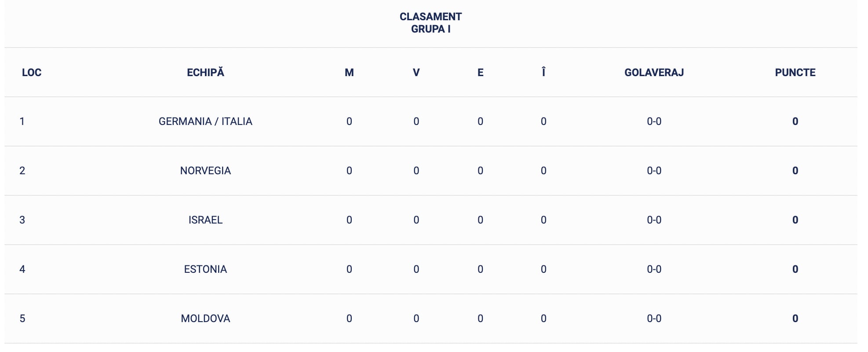
Task: Click the CLASAMENT GRUPA I title
Action: [x=430, y=23]
